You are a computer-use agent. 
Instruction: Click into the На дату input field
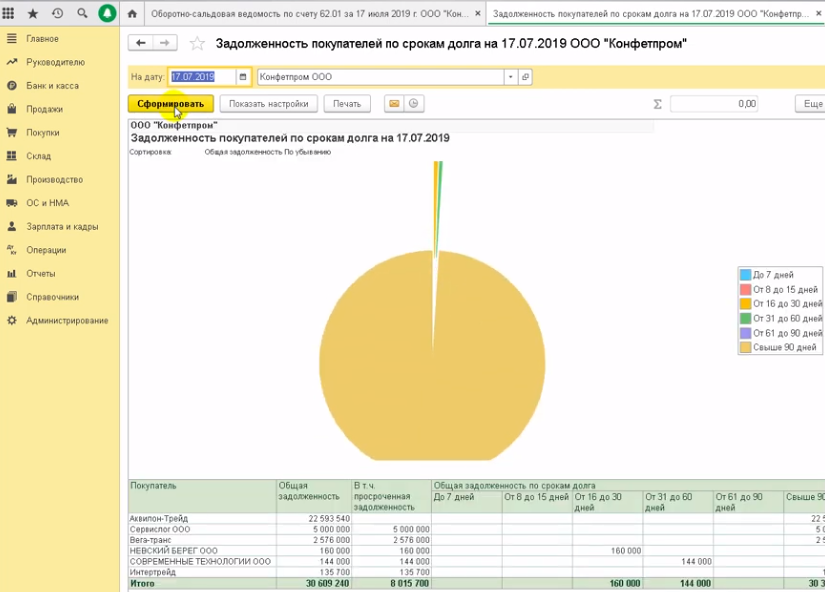click(201, 77)
